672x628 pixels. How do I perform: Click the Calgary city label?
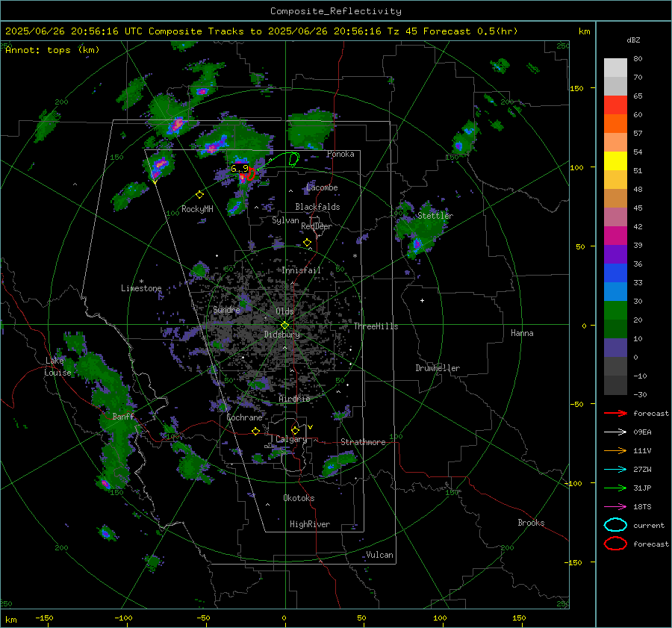pyautogui.click(x=291, y=439)
